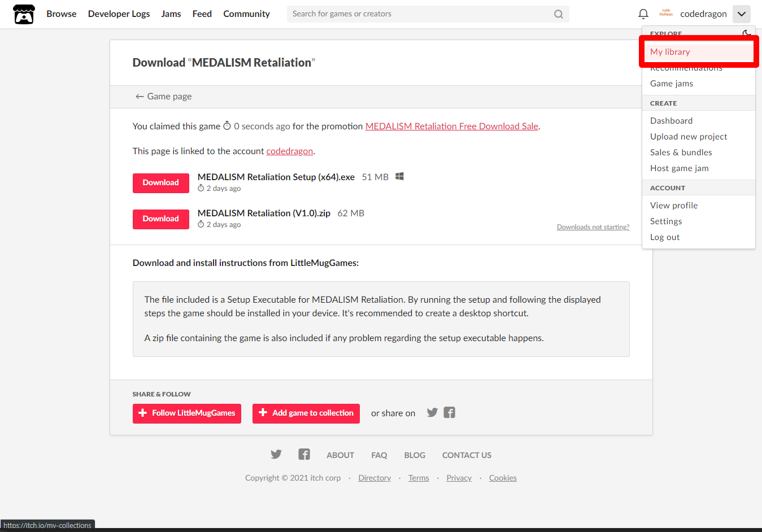This screenshot has height=532, width=762.
Task: Open the ABOUT footer link
Action: pyautogui.click(x=340, y=455)
